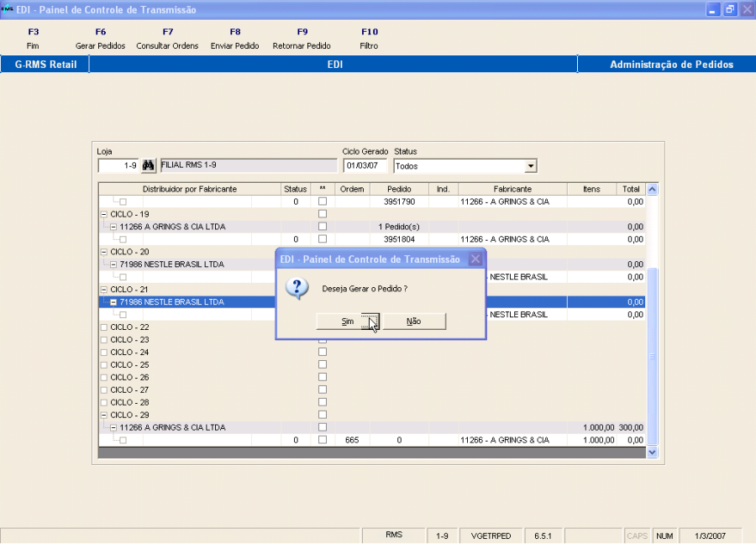Check the CICLO - 19 row checkbox
Image resolution: width=756 pixels, height=544 pixels.
(x=323, y=214)
